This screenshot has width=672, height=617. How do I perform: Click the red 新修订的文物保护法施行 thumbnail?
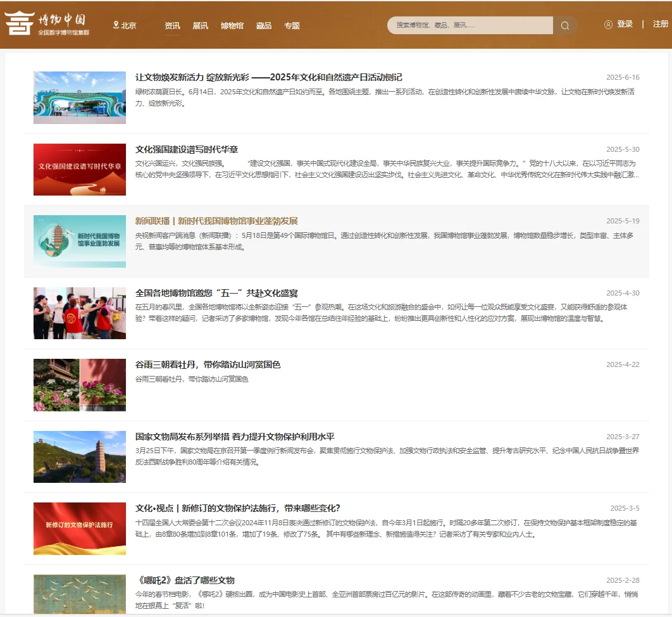tap(80, 529)
